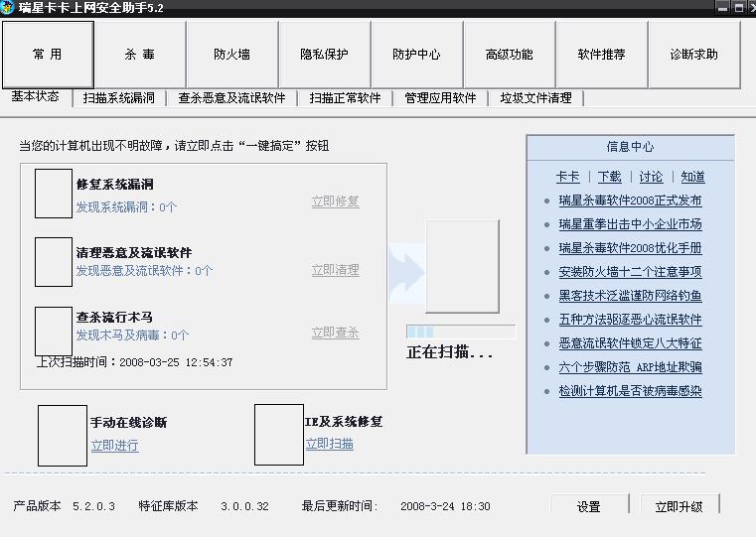Screen dimensions: 756x537
Task: Click the large one-key fix button box
Action: [462, 267]
